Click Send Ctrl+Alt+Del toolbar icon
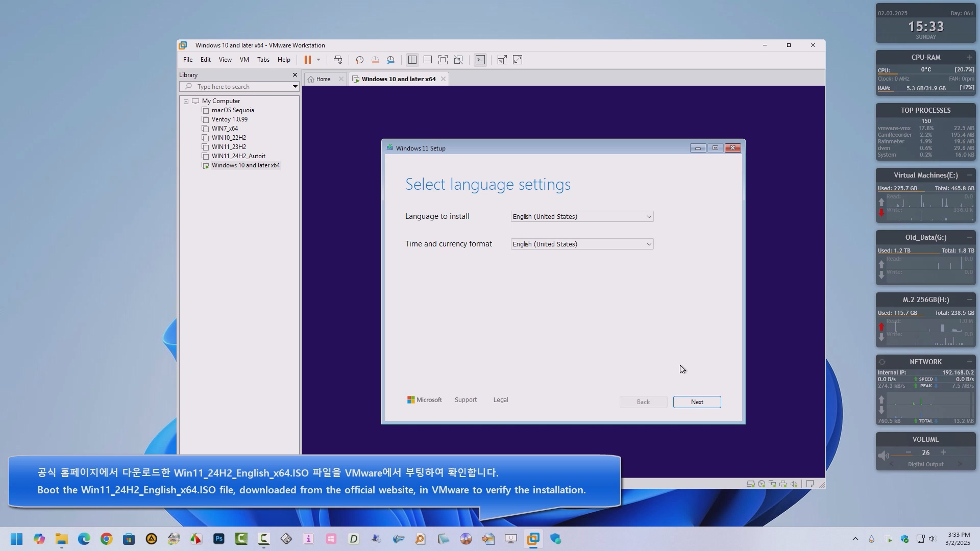This screenshot has width=980, height=551. (338, 60)
